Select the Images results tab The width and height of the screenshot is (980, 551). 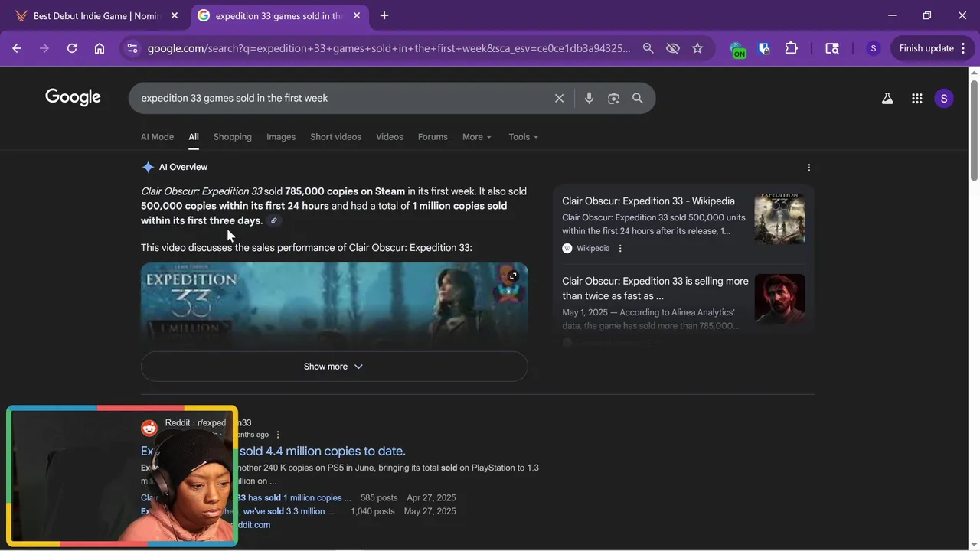click(281, 137)
